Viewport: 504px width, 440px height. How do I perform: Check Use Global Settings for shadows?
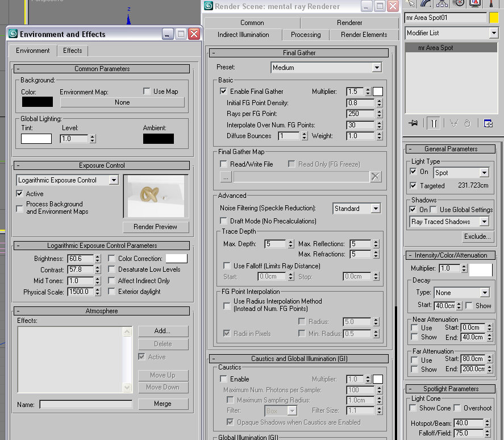434,209
